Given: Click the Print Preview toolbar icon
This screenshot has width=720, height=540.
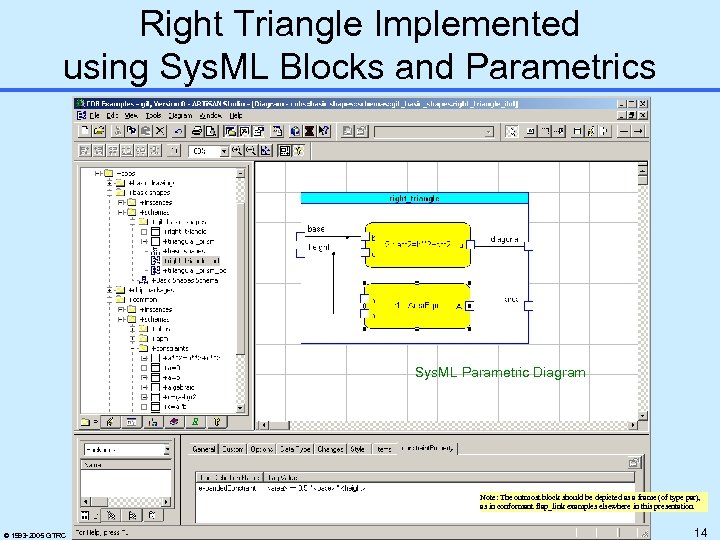Looking at the screenshot, I should tap(211, 131).
